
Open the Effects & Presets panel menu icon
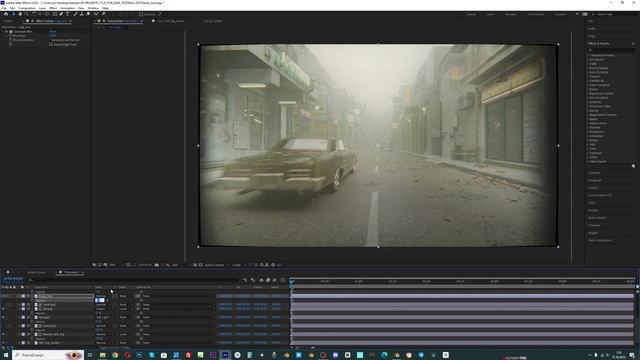pyautogui.click(x=633, y=43)
